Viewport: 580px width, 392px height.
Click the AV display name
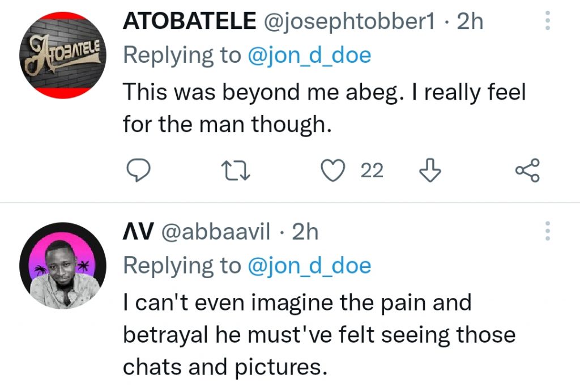[x=138, y=232]
